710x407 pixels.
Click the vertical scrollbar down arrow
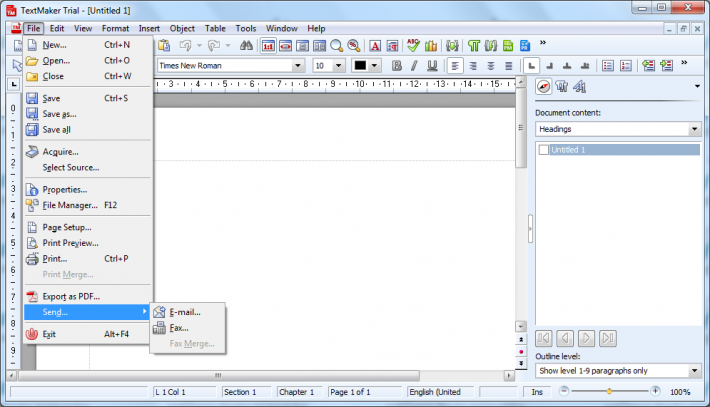pos(521,326)
